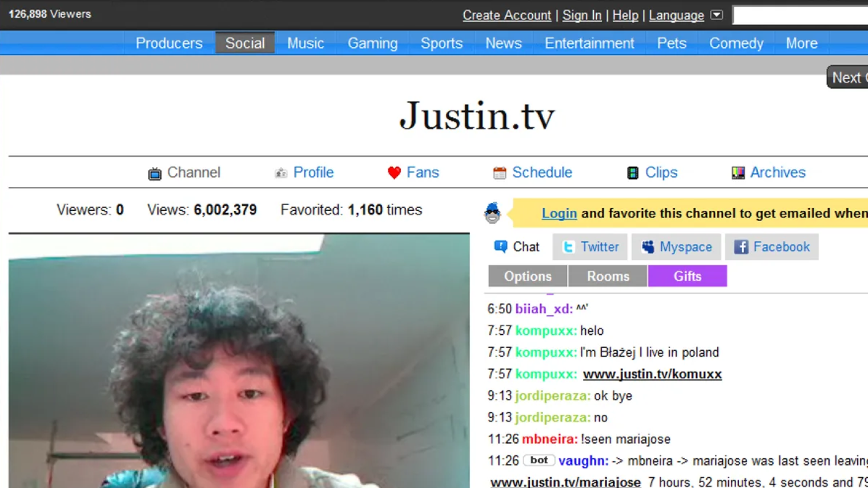Click the Archives color bars icon
Image resolution: width=868 pixels, height=488 pixels.
738,173
